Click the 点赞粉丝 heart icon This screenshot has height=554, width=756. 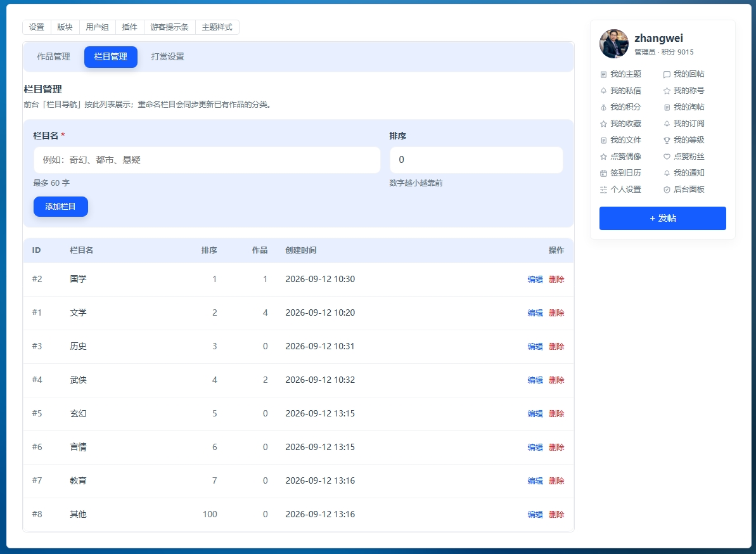(667, 157)
